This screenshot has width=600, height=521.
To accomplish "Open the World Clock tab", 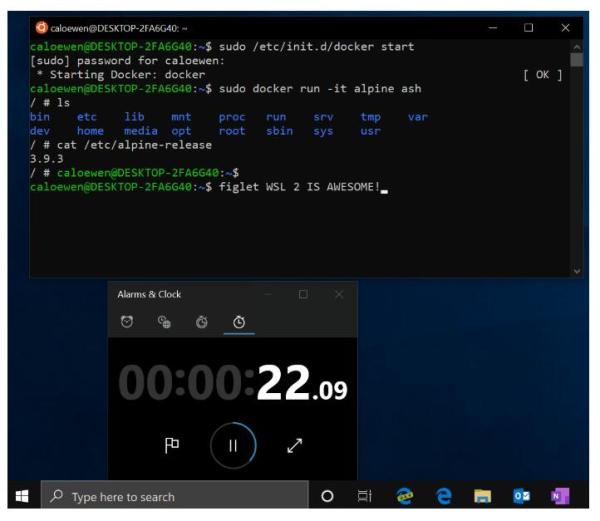I will pyautogui.click(x=164, y=322).
